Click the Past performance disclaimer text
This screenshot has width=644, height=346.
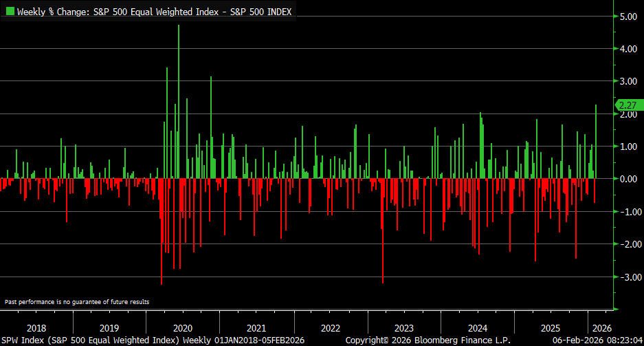(77, 301)
